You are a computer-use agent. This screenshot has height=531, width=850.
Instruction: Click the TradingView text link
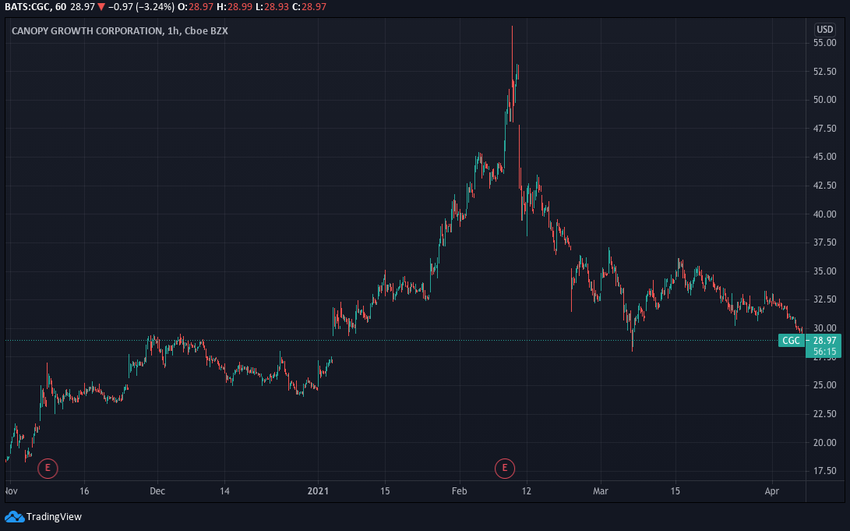[x=54, y=517]
